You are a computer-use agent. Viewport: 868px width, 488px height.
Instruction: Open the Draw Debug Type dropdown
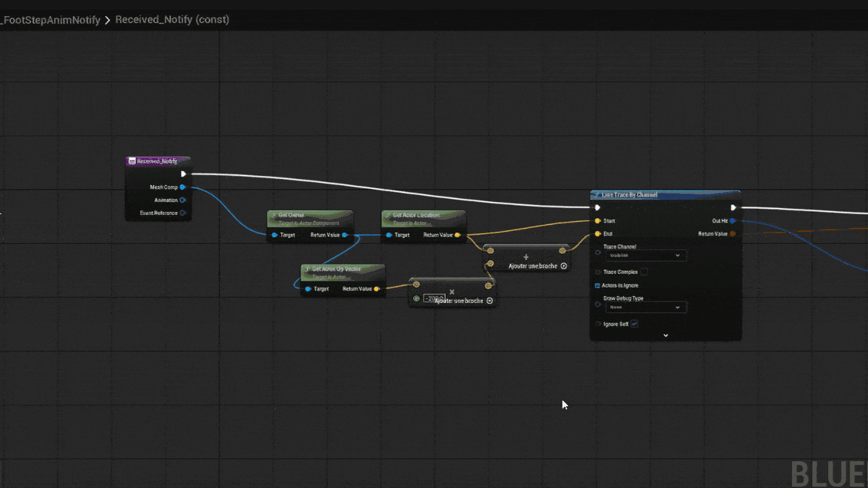click(x=645, y=307)
